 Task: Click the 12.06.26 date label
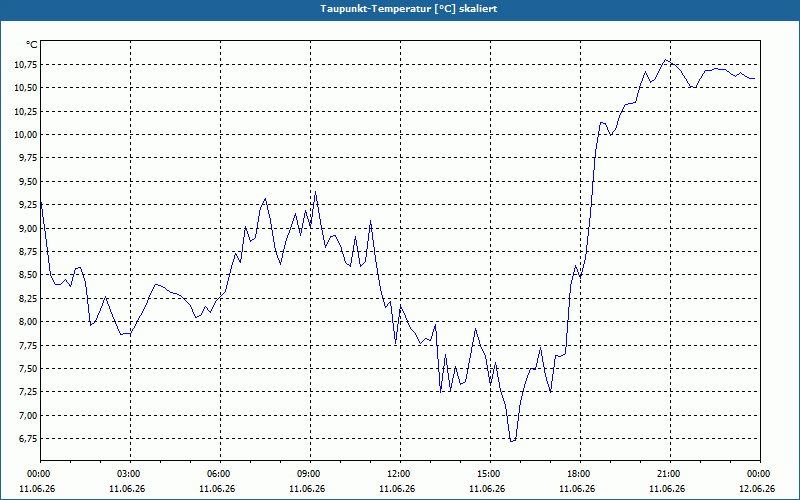(757, 488)
